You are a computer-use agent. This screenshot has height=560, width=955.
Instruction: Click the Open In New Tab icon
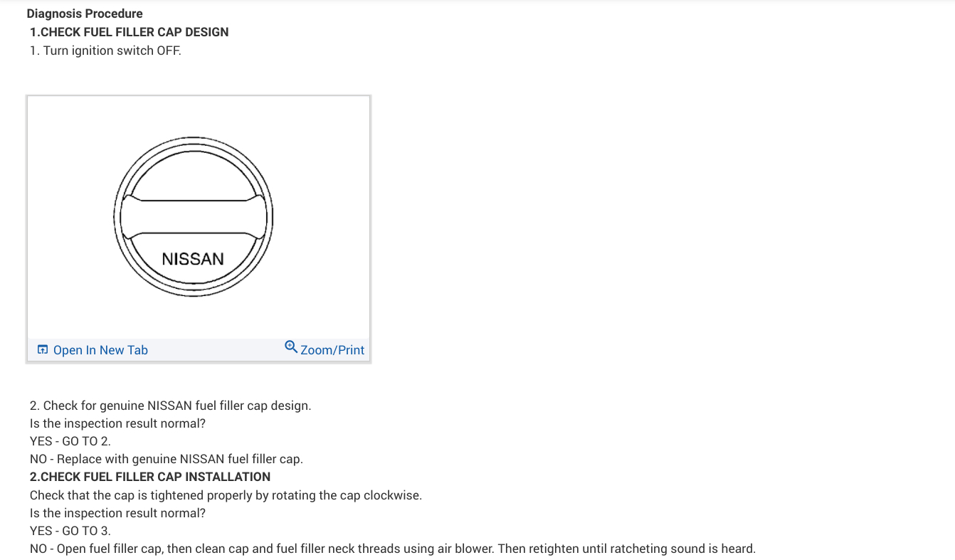click(x=43, y=349)
